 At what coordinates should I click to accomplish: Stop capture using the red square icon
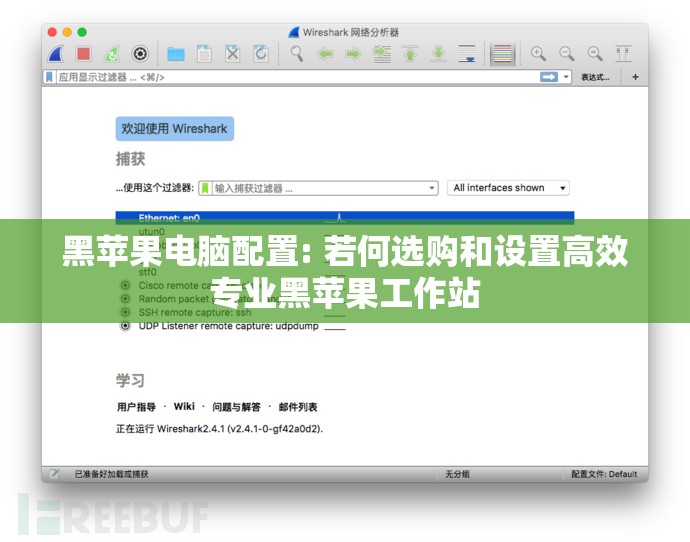pyautogui.click(x=83, y=54)
